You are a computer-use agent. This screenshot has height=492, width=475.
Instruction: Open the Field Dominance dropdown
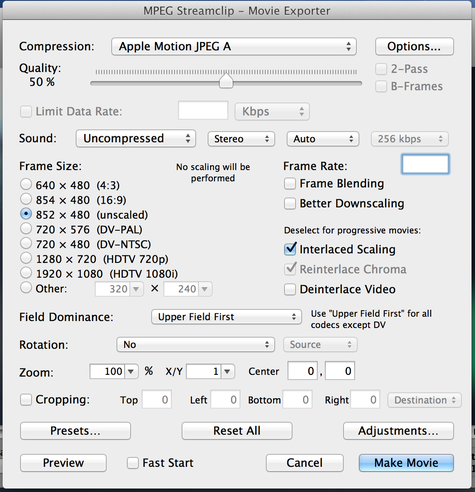(226, 317)
